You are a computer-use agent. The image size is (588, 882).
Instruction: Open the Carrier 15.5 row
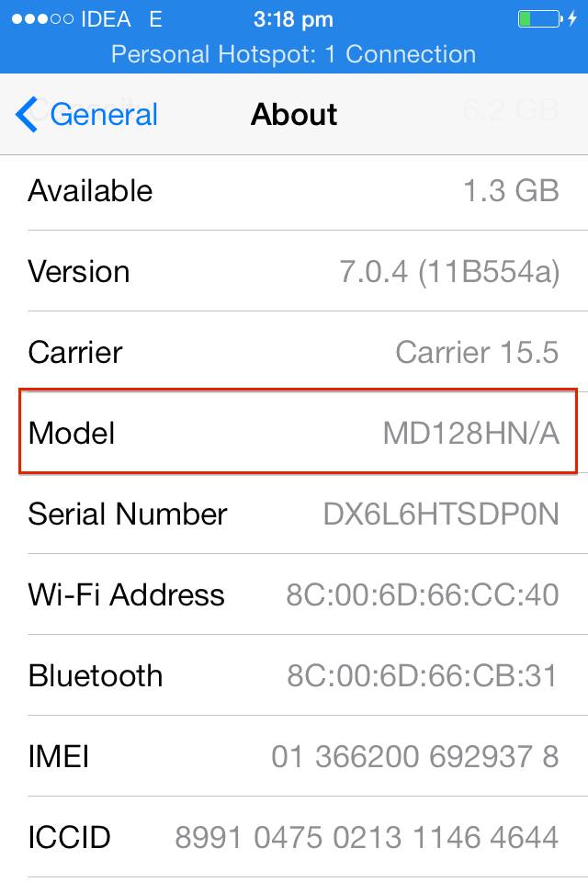(294, 353)
